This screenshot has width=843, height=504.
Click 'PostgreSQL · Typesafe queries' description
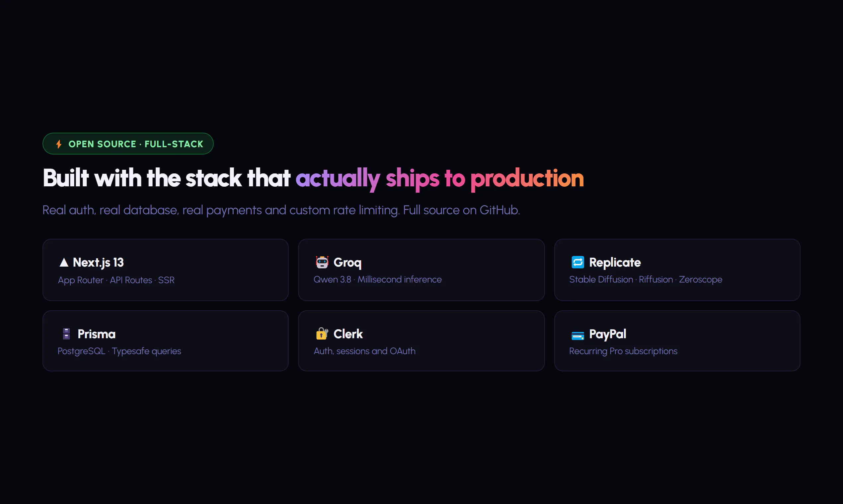point(119,351)
